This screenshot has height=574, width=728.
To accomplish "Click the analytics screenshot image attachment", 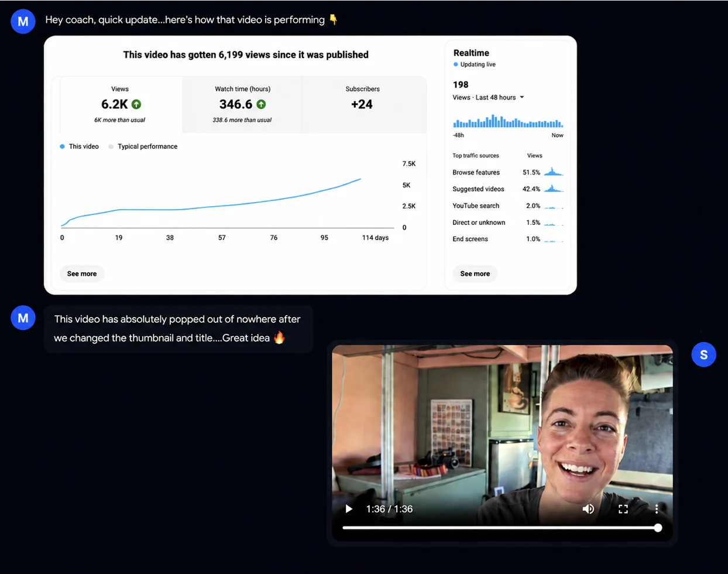I will point(310,165).
